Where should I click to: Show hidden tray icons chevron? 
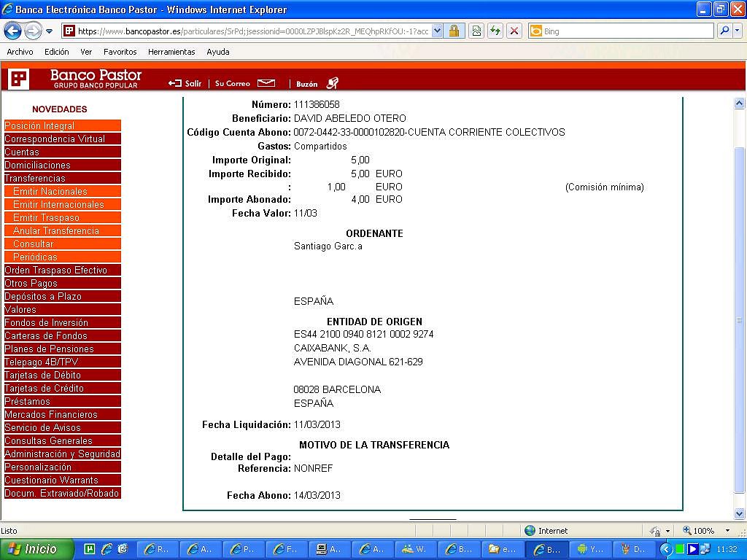[x=665, y=550]
